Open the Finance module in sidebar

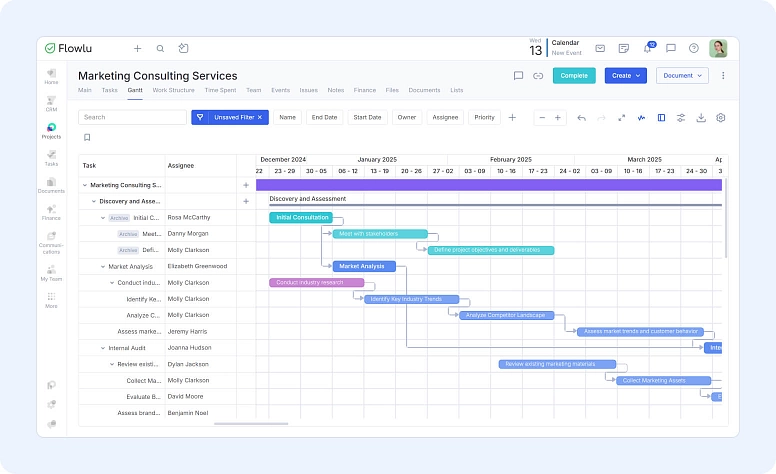click(51, 212)
